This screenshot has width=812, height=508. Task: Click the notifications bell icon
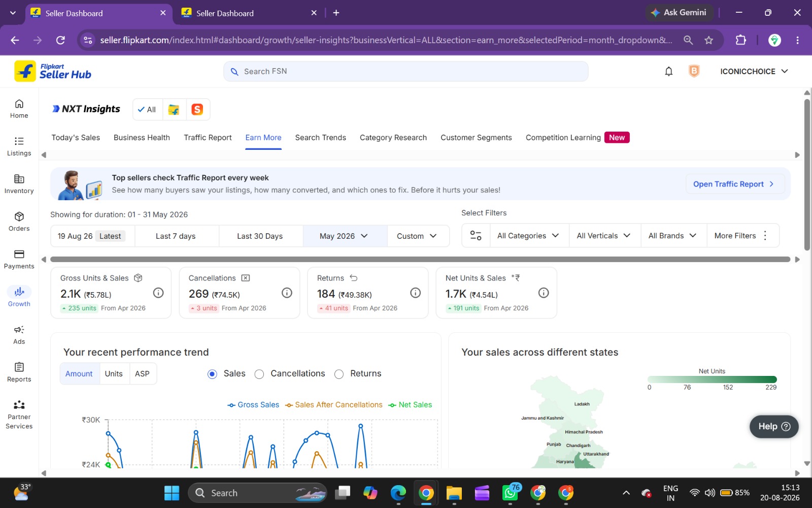point(669,72)
